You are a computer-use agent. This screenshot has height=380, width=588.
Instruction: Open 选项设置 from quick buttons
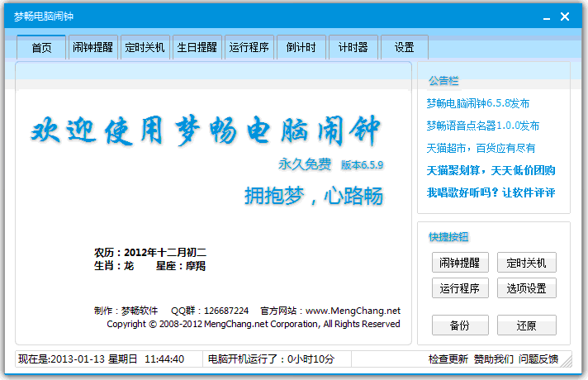(x=527, y=287)
